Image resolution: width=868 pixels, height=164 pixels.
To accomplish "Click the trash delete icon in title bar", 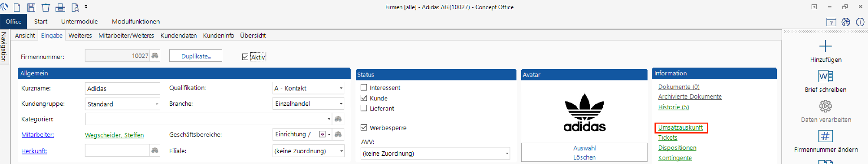I will coord(46,7).
